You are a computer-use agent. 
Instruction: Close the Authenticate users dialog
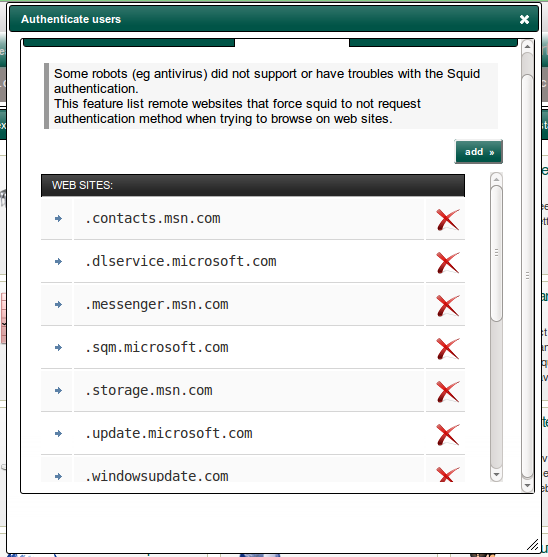pyautogui.click(x=524, y=19)
